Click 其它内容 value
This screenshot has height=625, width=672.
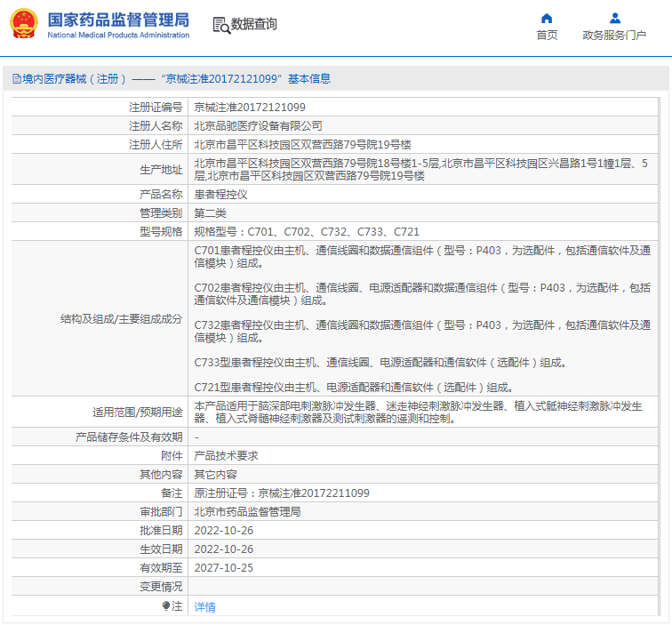pyautogui.click(x=216, y=475)
